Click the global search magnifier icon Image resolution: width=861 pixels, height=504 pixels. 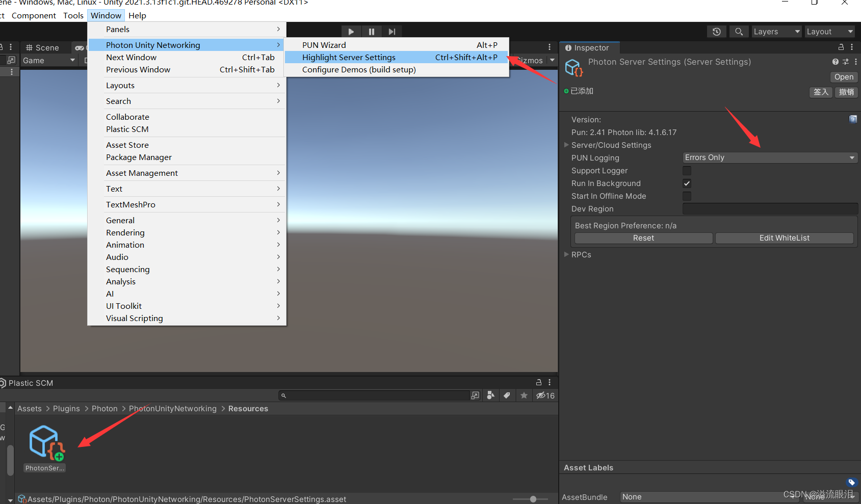[x=739, y=32]
